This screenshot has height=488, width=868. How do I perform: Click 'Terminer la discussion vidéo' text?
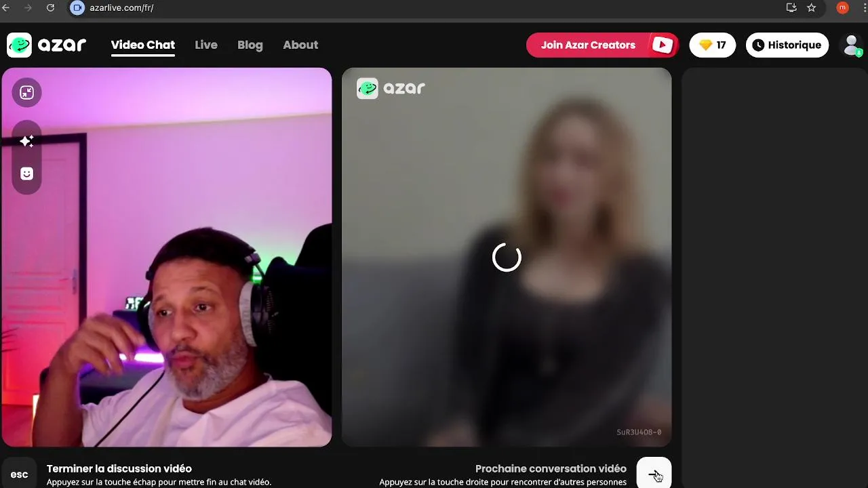pos(119,468)
